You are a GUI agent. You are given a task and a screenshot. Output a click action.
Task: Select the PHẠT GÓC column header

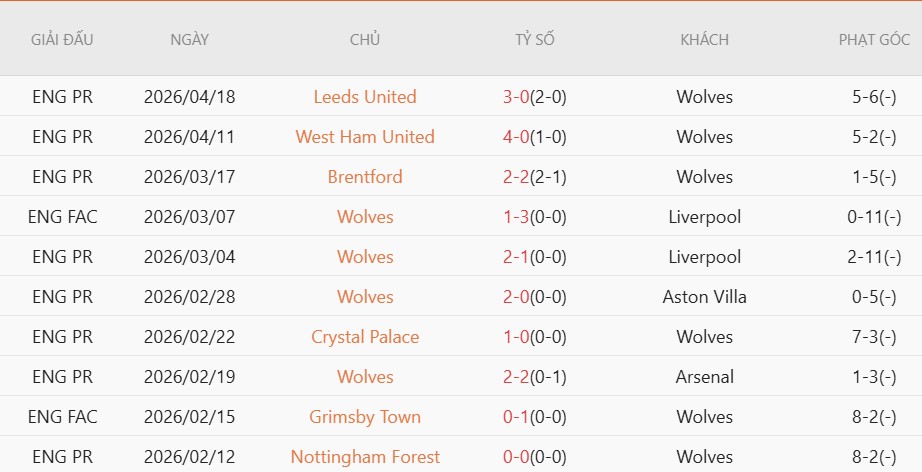[874, 40]
